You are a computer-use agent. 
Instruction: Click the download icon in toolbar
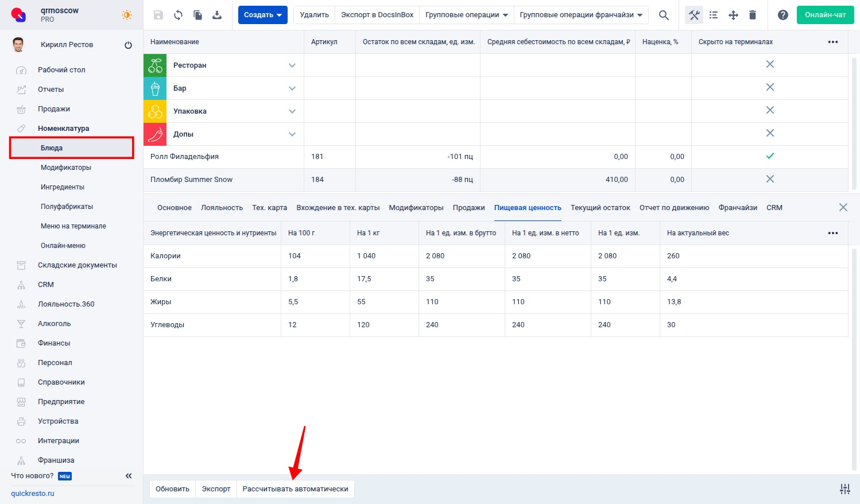point(217,15)
